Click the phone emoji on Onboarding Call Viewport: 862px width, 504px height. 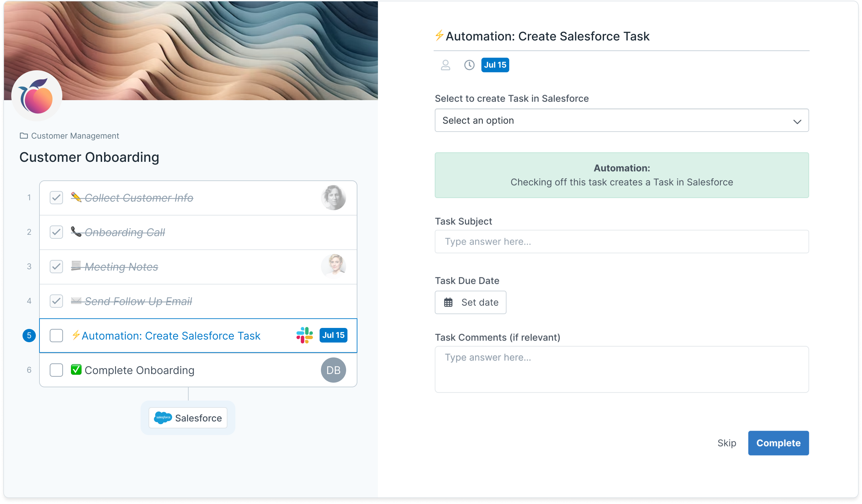point(76,232)
